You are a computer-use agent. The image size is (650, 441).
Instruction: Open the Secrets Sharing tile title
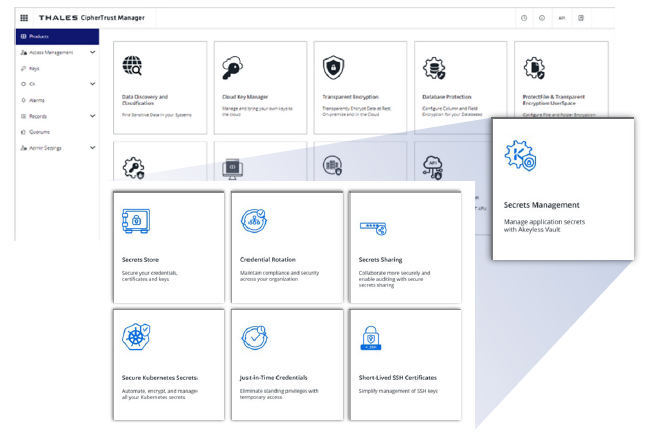380,260
